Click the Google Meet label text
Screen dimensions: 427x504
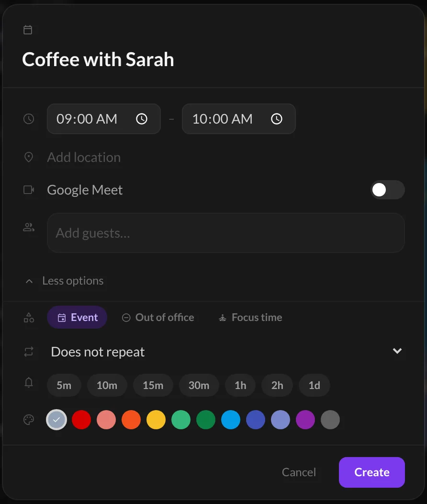pos(85,190)
